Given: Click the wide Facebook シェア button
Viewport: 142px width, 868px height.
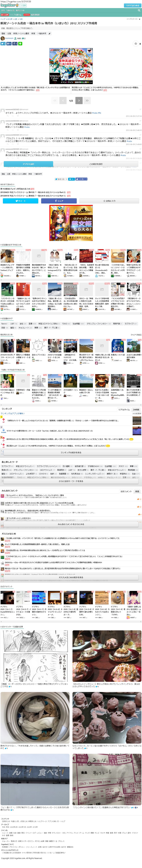Looking at the screenshot, I should click(59, 200).
